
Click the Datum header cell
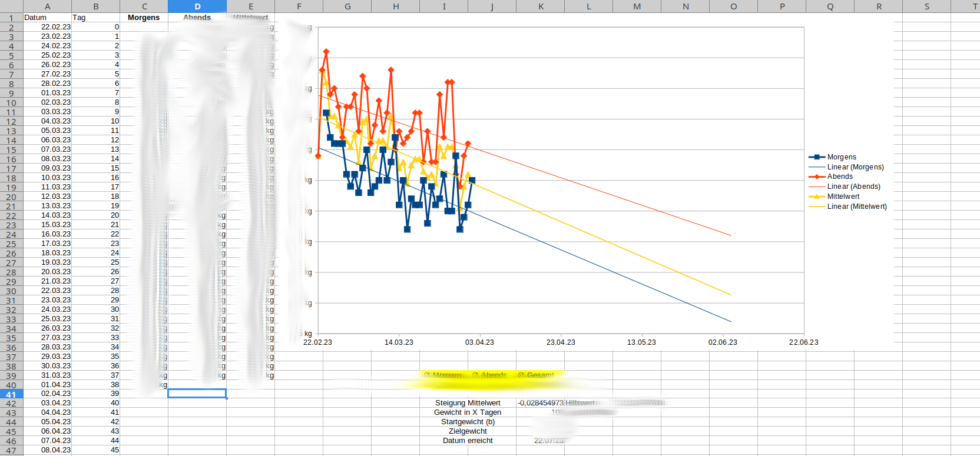(47, 18)
